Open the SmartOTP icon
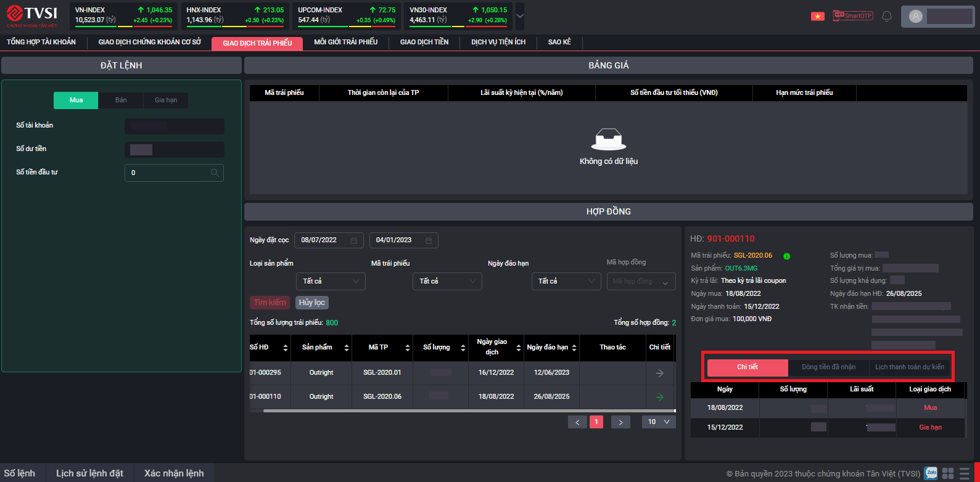 pyautogui.click(x=852, y=16)
